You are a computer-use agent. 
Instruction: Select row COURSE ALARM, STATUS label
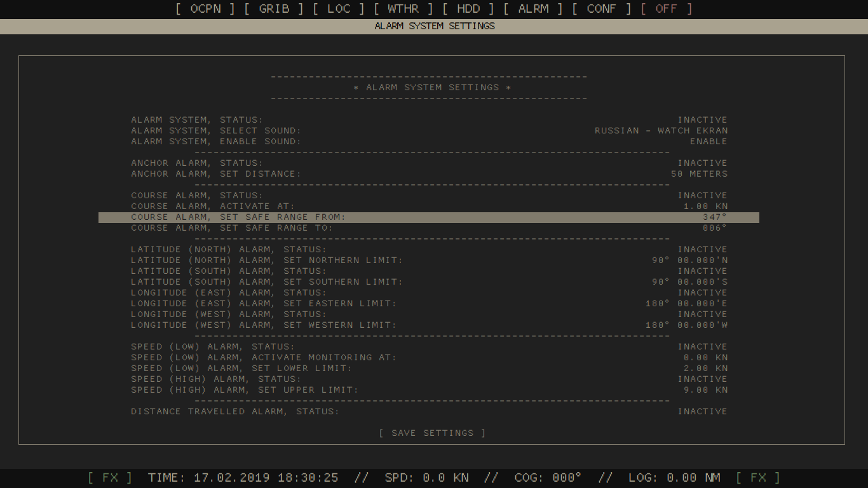pyautogui.click(x=197, y=195)
